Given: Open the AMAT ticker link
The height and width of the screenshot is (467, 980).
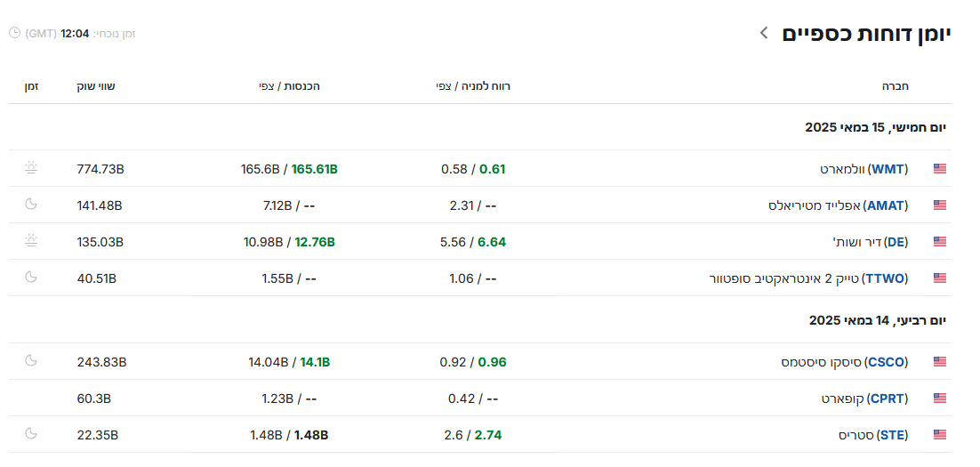Looking at the screenshot, I should [x=886, y=205].
